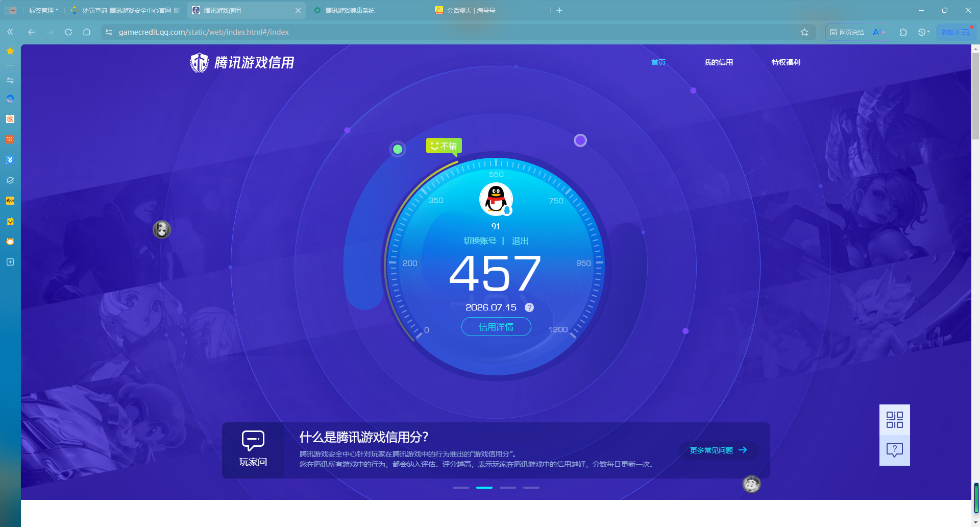980x527 pixels.
Task: Close the 腾讯游戏信用 tab
Action: [298, 10]
